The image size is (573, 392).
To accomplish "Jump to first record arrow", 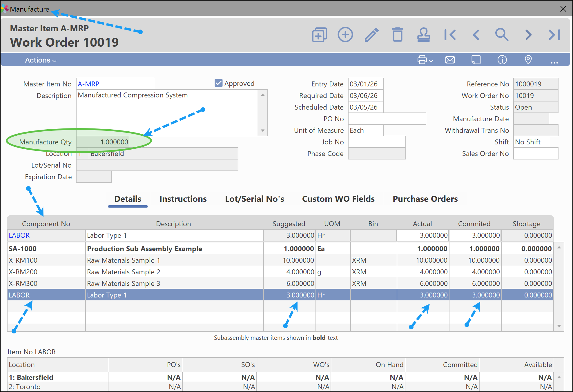I will pos(450,35).
